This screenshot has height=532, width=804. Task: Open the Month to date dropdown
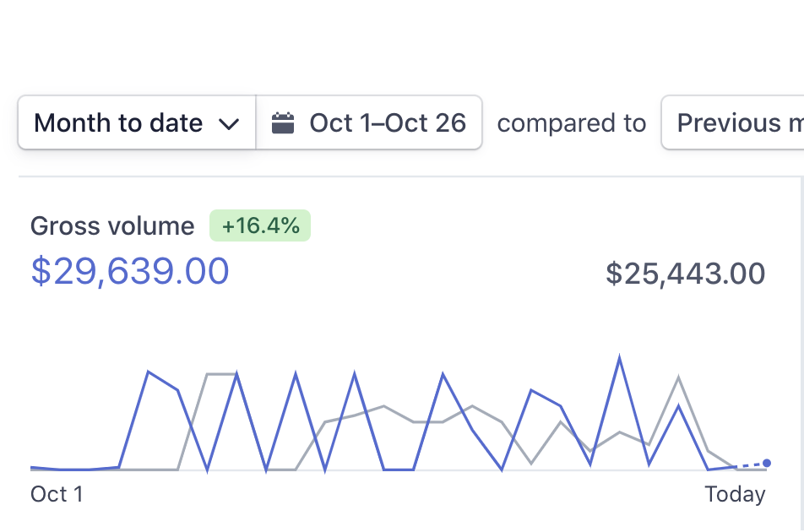tap(137, 122)
